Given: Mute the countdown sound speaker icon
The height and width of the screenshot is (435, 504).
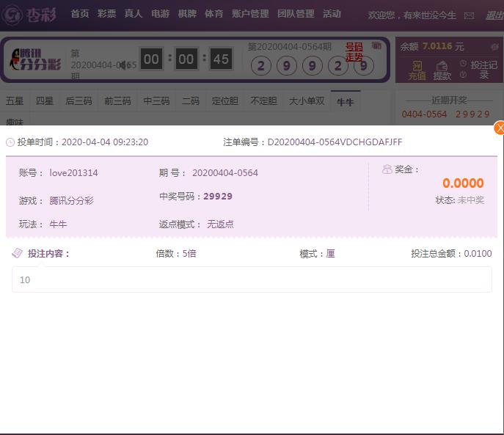Looking at the screenshot, I should click(125, 65).
